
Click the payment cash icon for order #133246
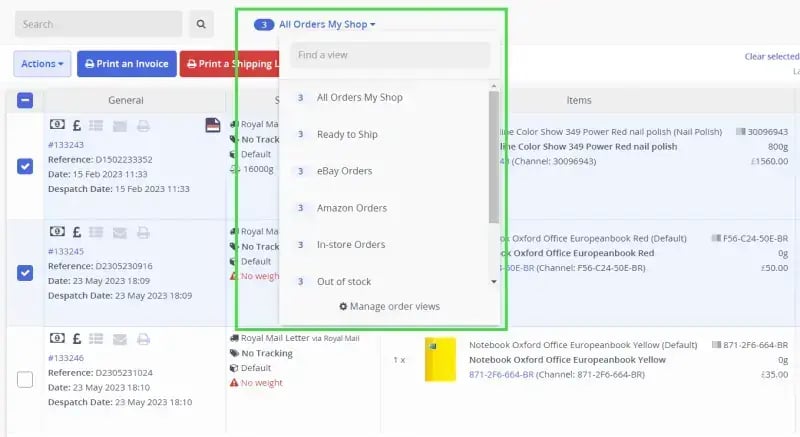tap(57, 338)
